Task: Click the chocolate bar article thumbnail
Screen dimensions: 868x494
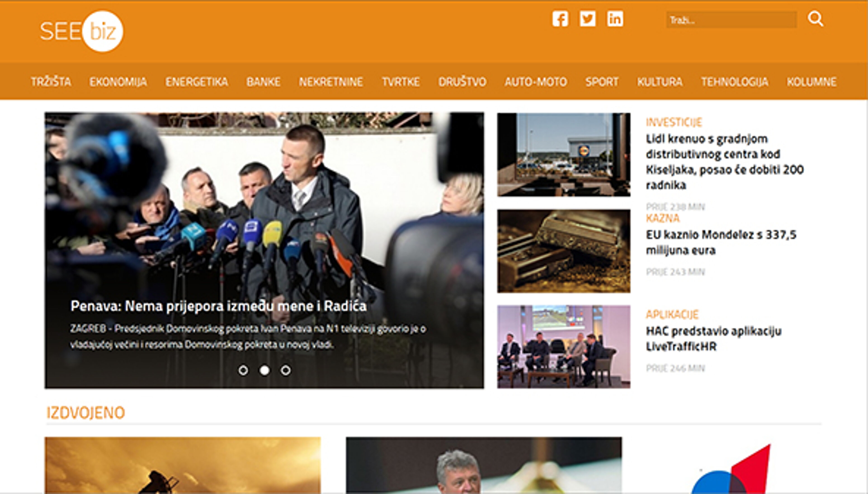Action: click(564, 251)
